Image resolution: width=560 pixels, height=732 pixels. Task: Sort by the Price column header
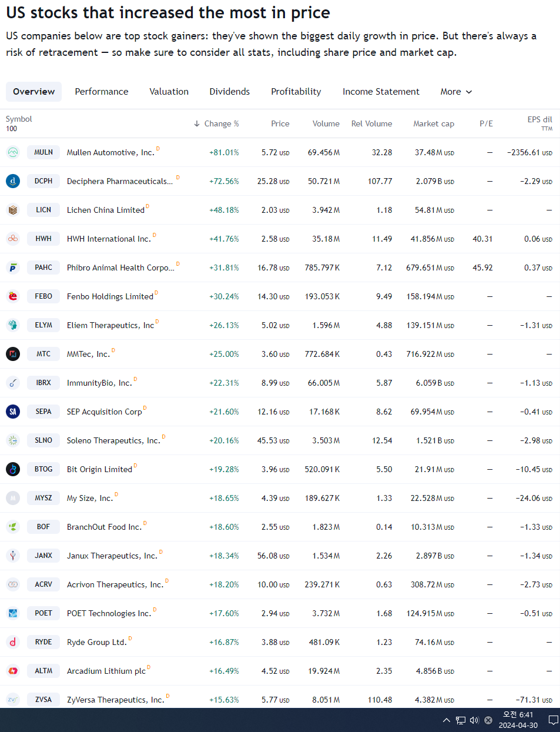(280, 123)
